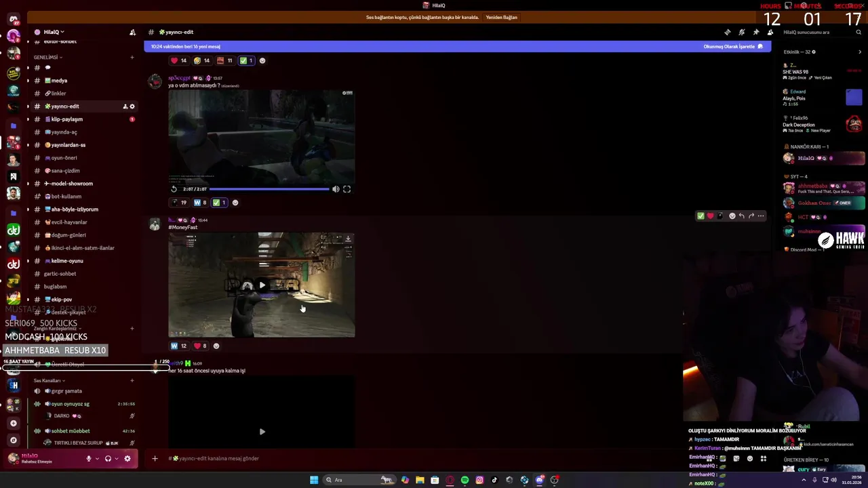Open yayıncı-edit channel settings gear
The image size is (868, 488).
point(132,106)
